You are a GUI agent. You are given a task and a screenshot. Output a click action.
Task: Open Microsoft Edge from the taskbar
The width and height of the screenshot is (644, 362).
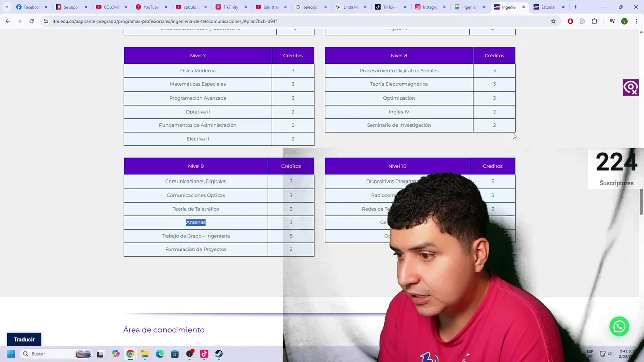point(160,354)
